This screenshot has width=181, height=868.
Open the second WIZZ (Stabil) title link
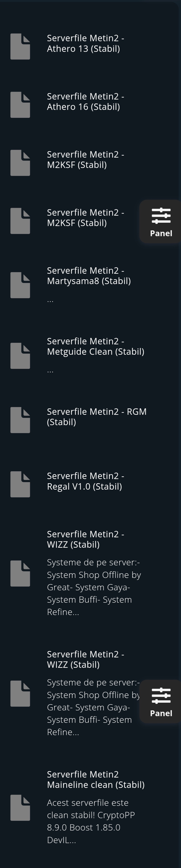point(85,659)
